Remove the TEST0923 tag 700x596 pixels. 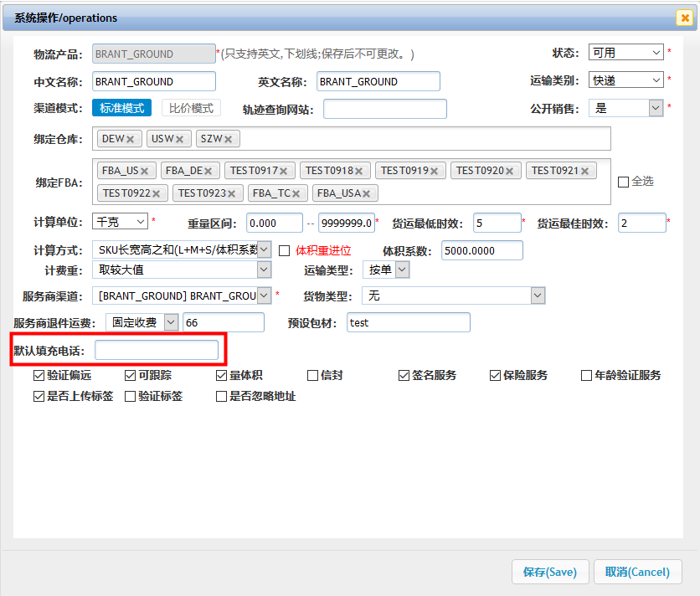230,193
